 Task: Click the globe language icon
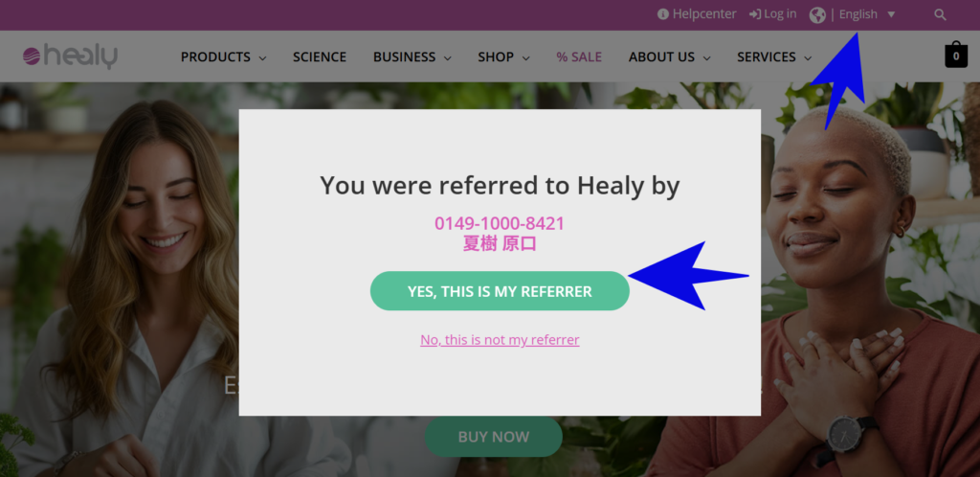click(817, 14)
